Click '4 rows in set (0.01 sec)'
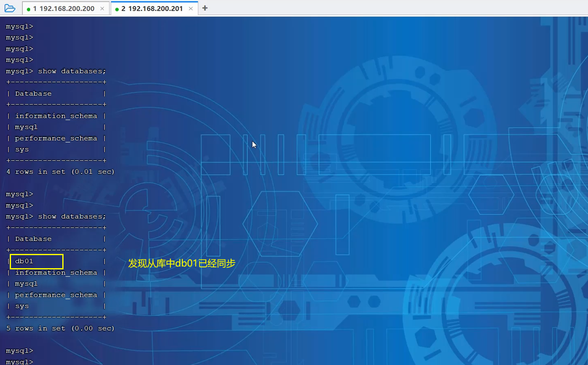588x365 pixels. coord(60,172)
